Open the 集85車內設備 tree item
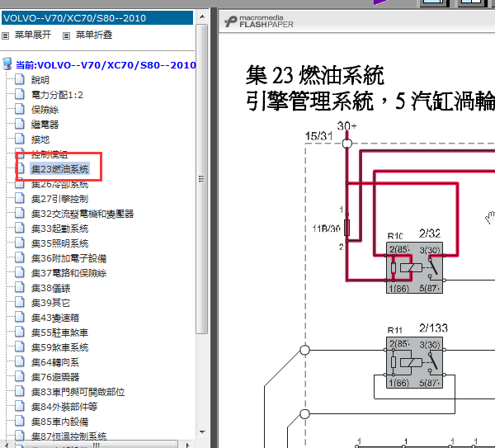Screen dimensions: 495x448 point(59,422)
